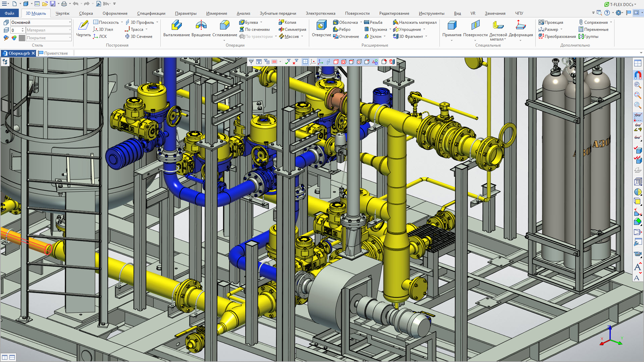The width and height of the screenshot is (644, 362).
Task: Open the Основной style dropdown
Action: click(x=41, y=22)
